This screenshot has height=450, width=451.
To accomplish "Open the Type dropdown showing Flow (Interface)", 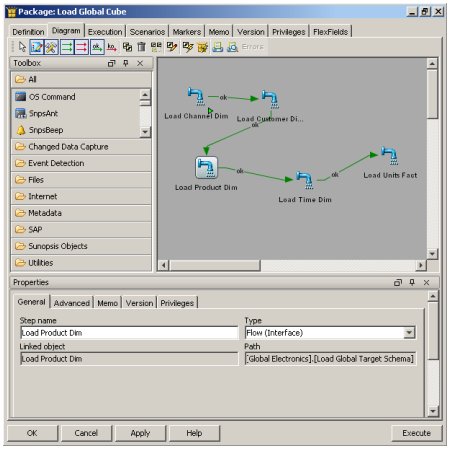I will tap(409, 333).
